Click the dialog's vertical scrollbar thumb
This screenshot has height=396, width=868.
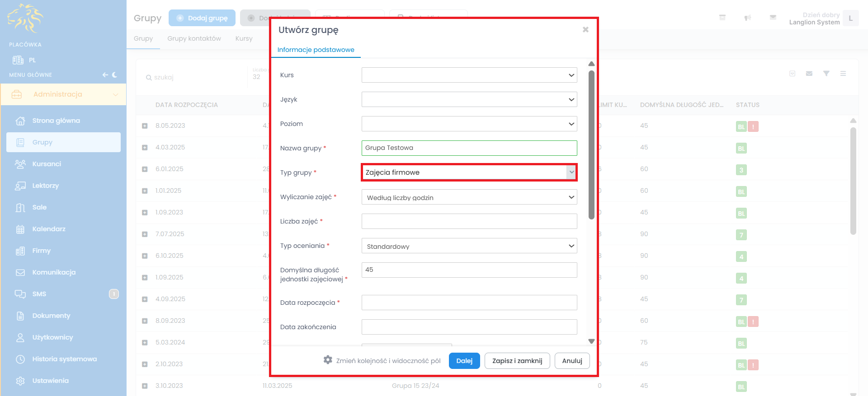[591, 144]
